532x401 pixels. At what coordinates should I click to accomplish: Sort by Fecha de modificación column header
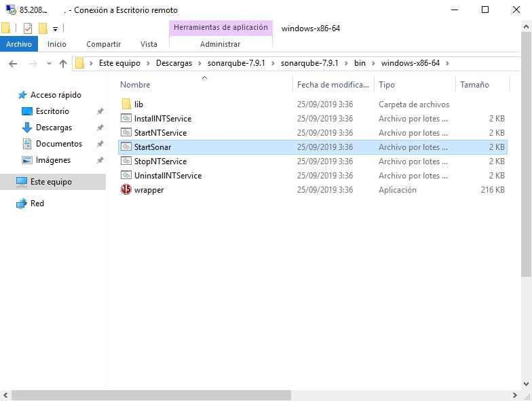click(332, 85)
